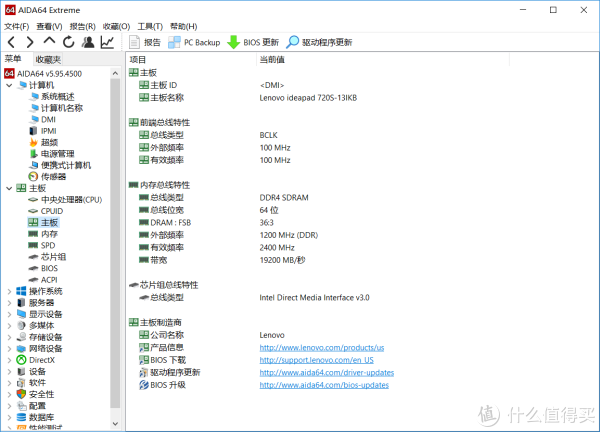Click the 当前值 column header

click(383, 60)
